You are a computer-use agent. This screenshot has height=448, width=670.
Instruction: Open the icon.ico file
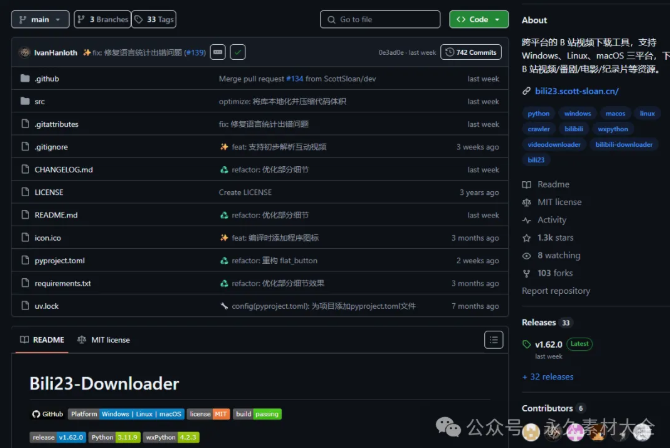click(x=48, y=238)
